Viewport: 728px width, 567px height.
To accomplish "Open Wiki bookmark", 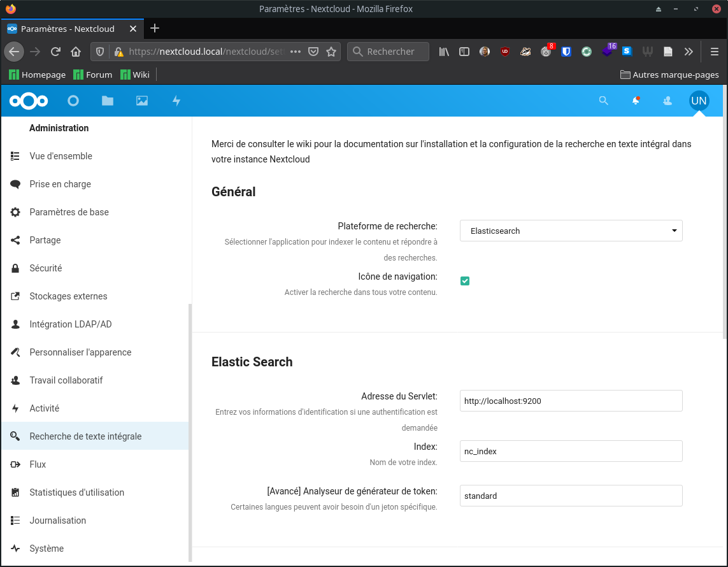I will tap(134, 75).
